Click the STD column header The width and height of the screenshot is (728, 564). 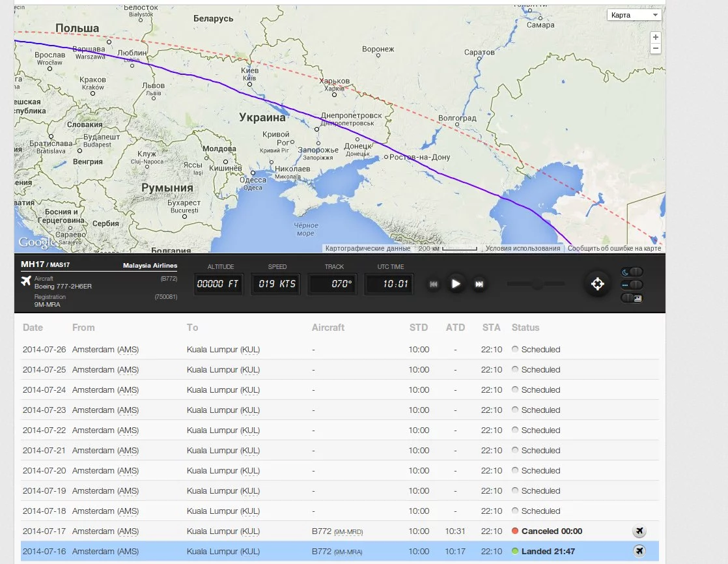[418, 328]
